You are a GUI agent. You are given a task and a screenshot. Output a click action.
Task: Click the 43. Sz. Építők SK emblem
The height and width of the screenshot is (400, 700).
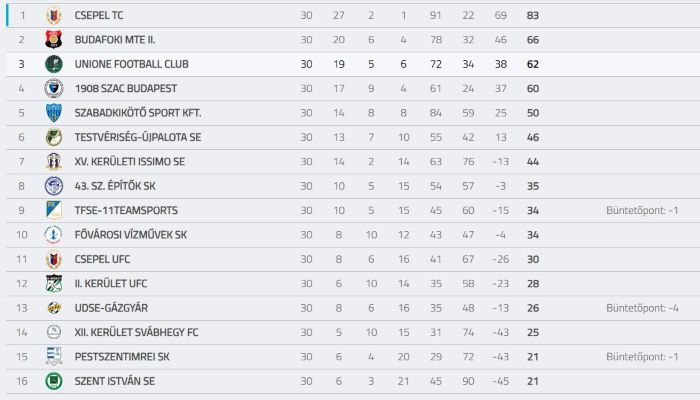[x=54, y=186]
